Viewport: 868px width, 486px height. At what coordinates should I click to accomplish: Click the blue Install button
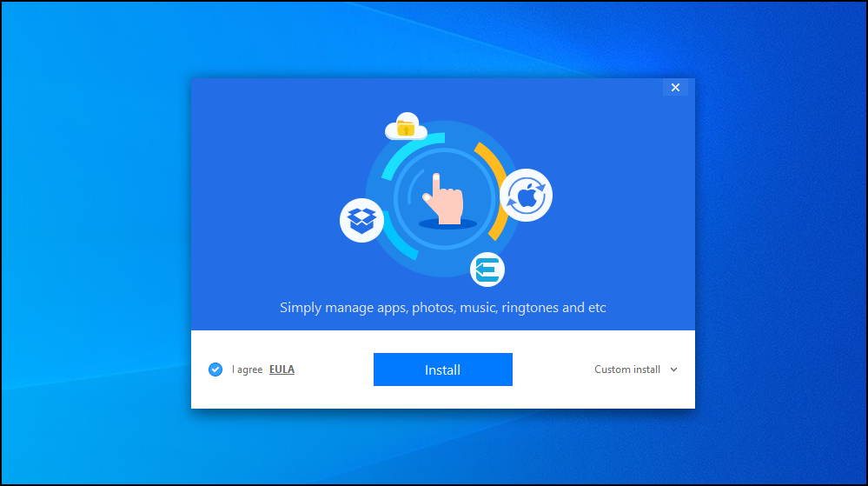coord(443,369)
